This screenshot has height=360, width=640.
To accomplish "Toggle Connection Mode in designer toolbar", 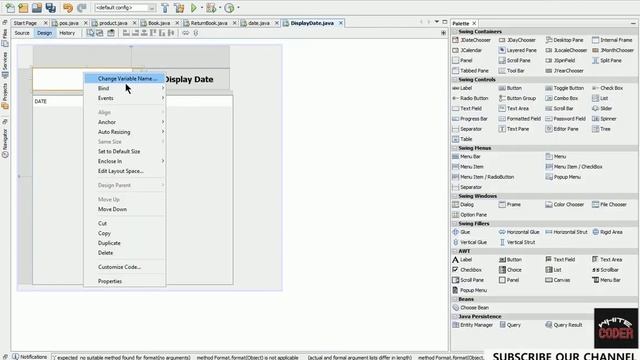I will [x=100, y=33].
